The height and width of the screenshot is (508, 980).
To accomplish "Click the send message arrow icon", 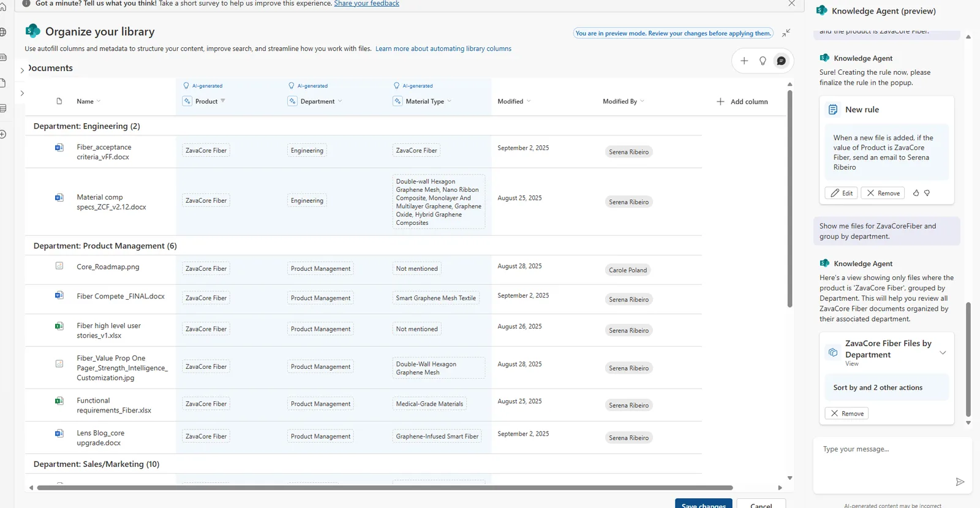I will [960, 482].
